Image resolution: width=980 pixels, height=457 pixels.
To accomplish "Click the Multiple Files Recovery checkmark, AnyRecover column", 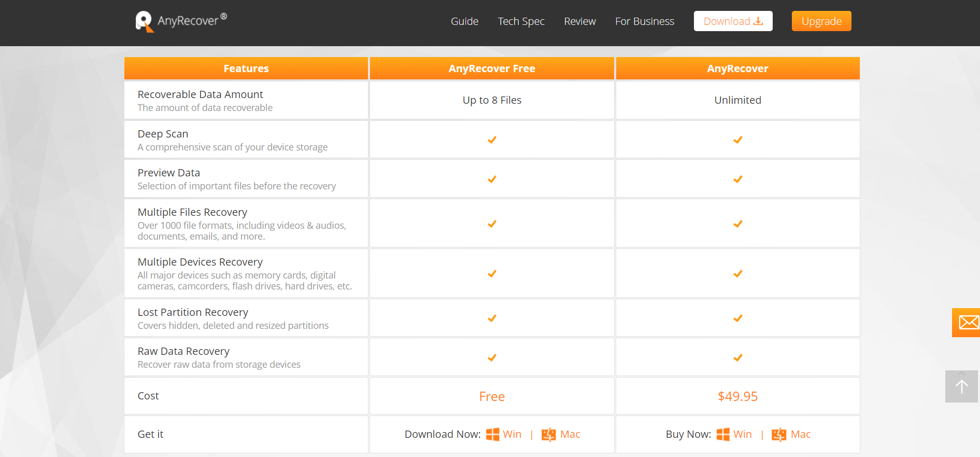I will click(737, 224).
